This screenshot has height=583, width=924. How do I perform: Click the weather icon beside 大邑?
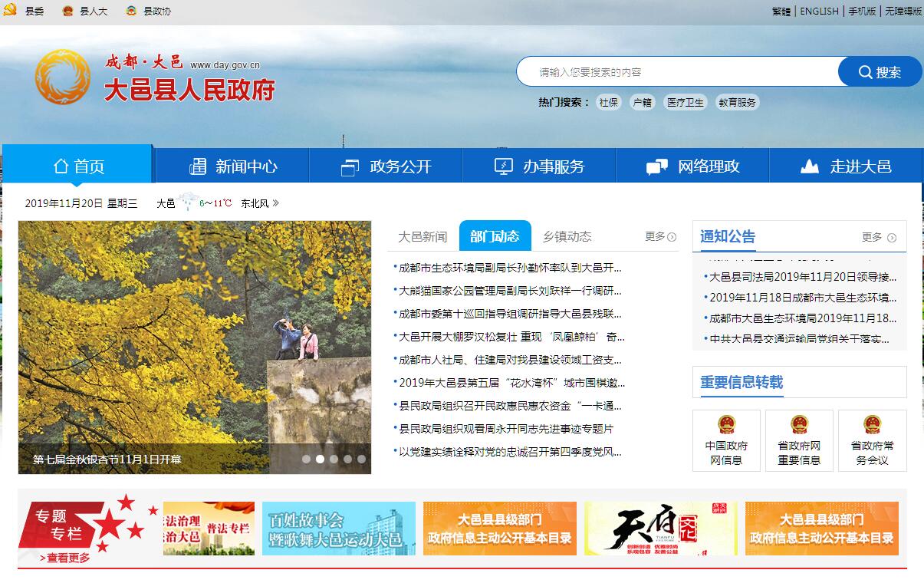[x=189, y=203]
